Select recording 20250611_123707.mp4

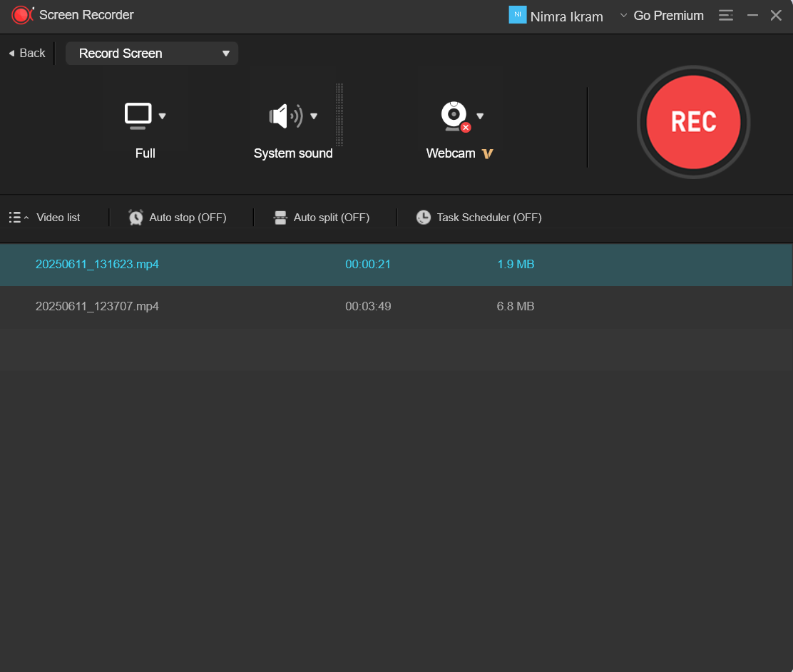point(97,307)
